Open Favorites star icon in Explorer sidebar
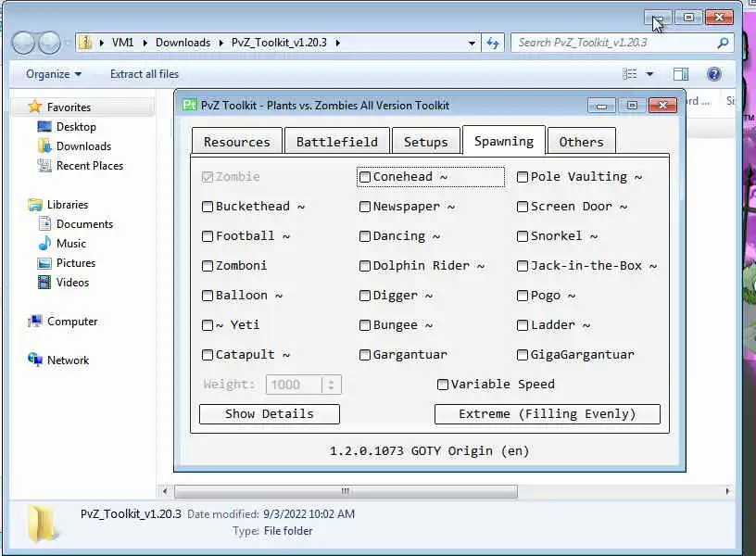The width and height of the screenshot is (756, 556). click(x=34, y=107)
